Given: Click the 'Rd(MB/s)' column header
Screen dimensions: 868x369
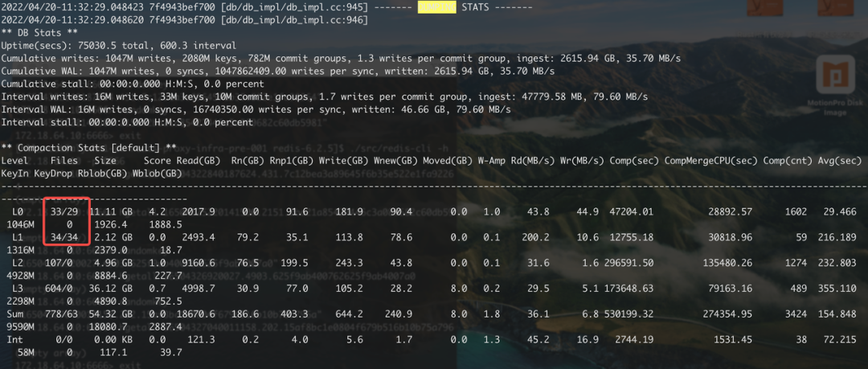Looking at the screenshot, I should pos(533,161).
